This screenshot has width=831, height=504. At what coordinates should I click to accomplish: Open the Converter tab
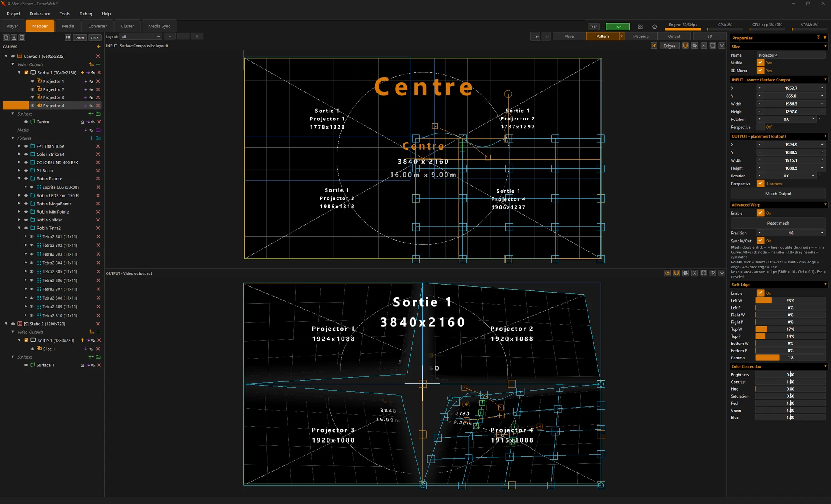coord(97,26)
